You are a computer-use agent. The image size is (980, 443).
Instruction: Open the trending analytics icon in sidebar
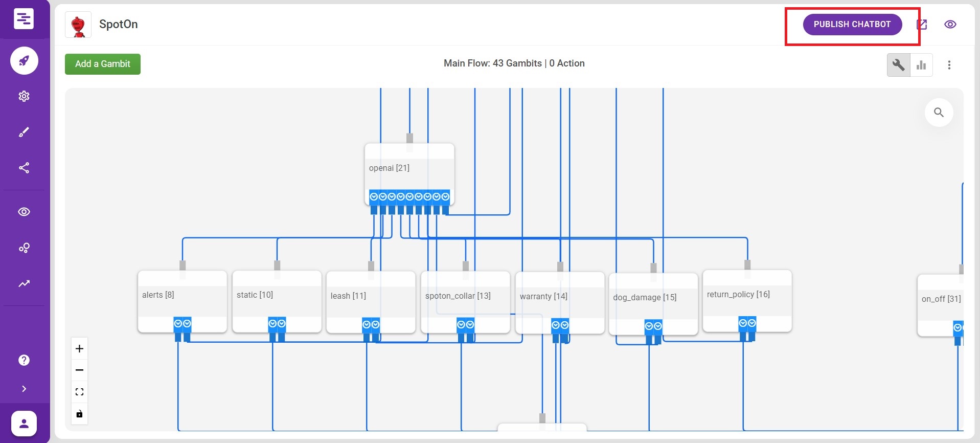(x=24, y=283)
